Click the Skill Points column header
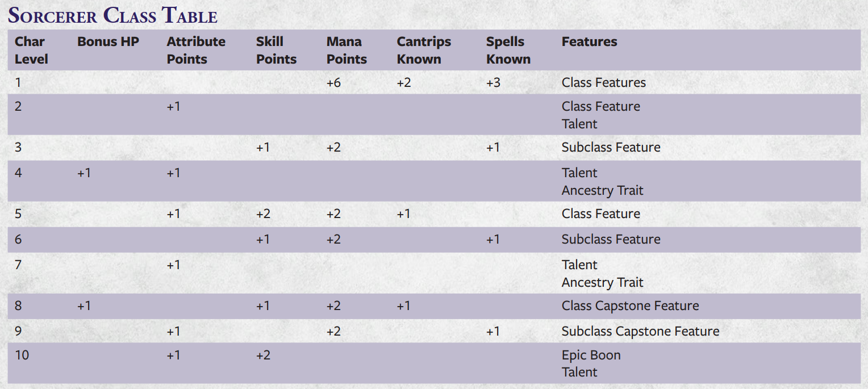The height and width of the screenshot is (389, 868). click(276, 50)
